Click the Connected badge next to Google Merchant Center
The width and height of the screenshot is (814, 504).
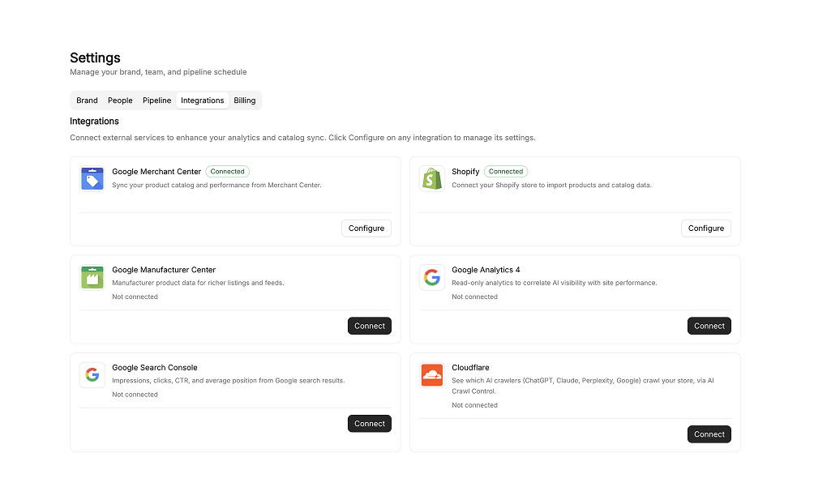227,171
